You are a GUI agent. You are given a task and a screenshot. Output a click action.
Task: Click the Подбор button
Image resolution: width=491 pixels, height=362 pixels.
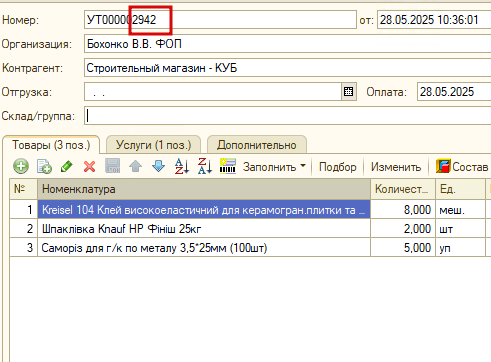(338, 167)
